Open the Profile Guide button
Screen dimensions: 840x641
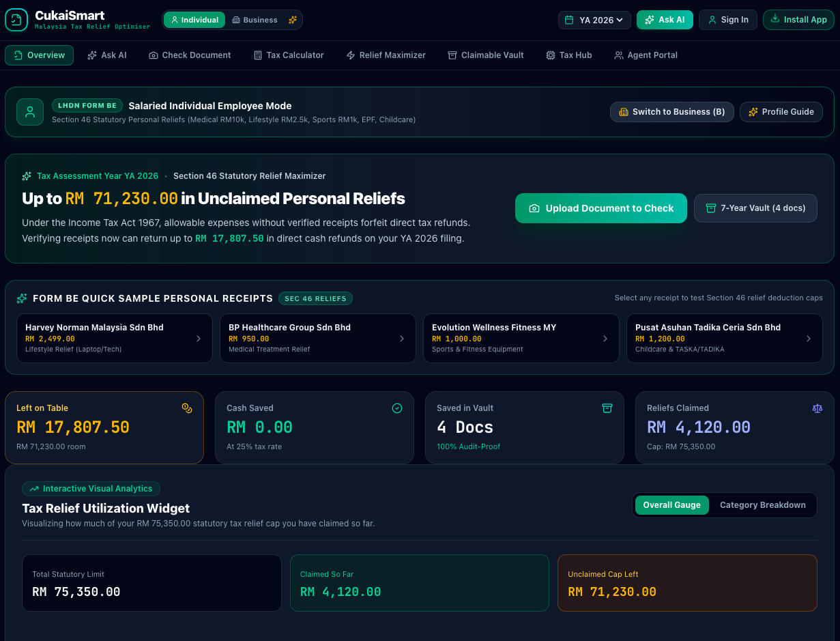[x=781, y=112]
